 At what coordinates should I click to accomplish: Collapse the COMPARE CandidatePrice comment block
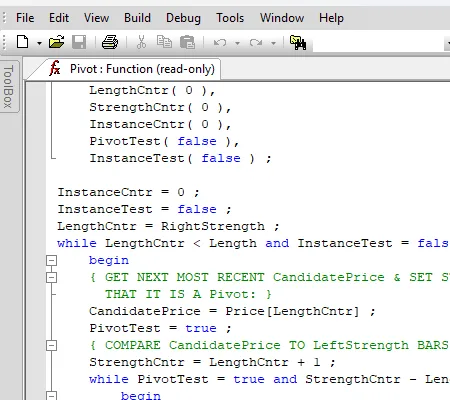[51, 345]
